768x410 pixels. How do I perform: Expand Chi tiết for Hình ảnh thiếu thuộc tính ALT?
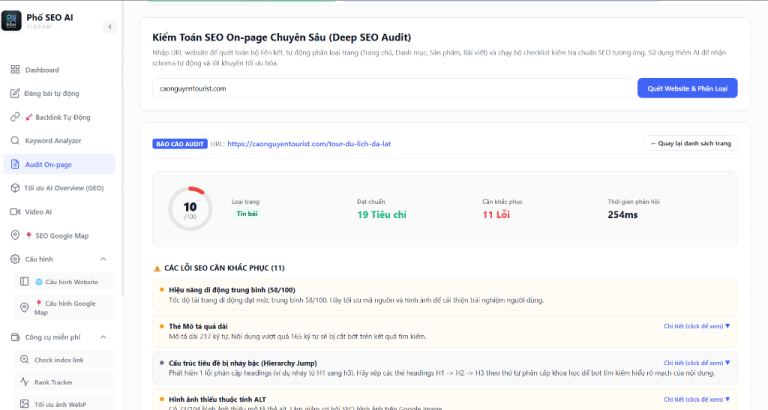696,399
